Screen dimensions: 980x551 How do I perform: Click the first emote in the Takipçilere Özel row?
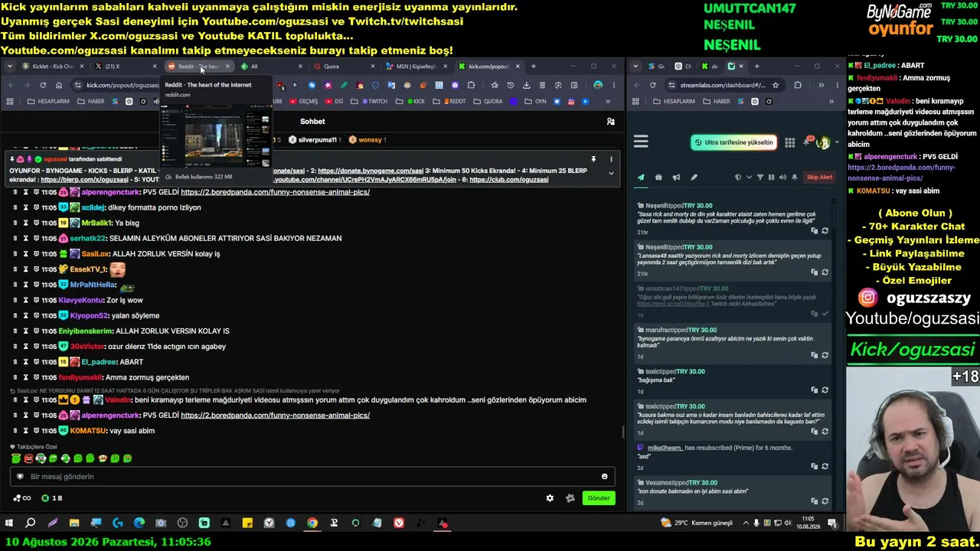[x=16, y=458]
